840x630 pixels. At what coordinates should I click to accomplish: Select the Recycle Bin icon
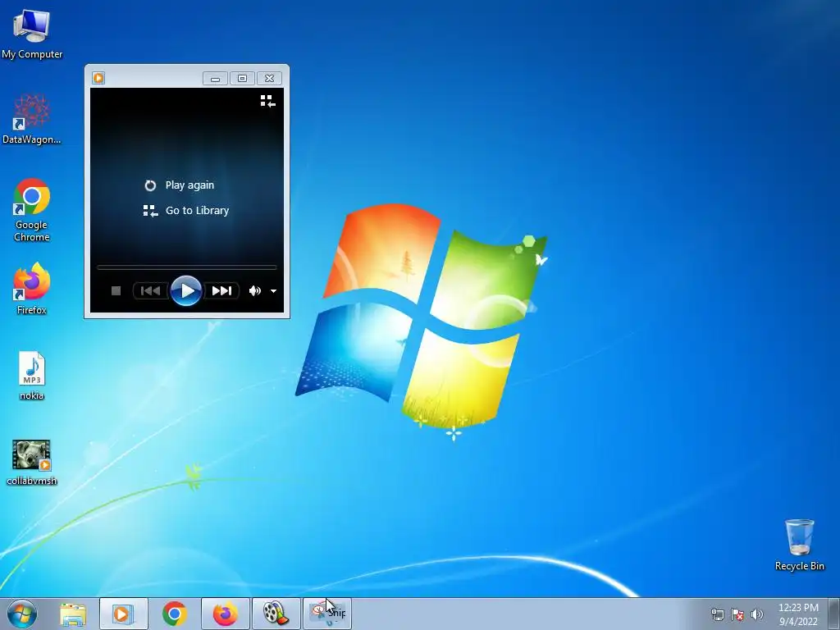(x=799, y=545)
